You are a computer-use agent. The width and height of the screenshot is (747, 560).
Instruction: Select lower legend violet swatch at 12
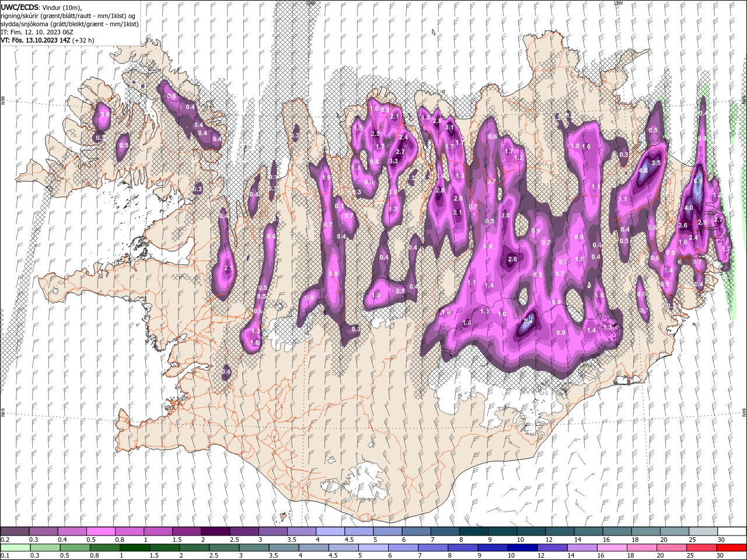coord(551,548)
